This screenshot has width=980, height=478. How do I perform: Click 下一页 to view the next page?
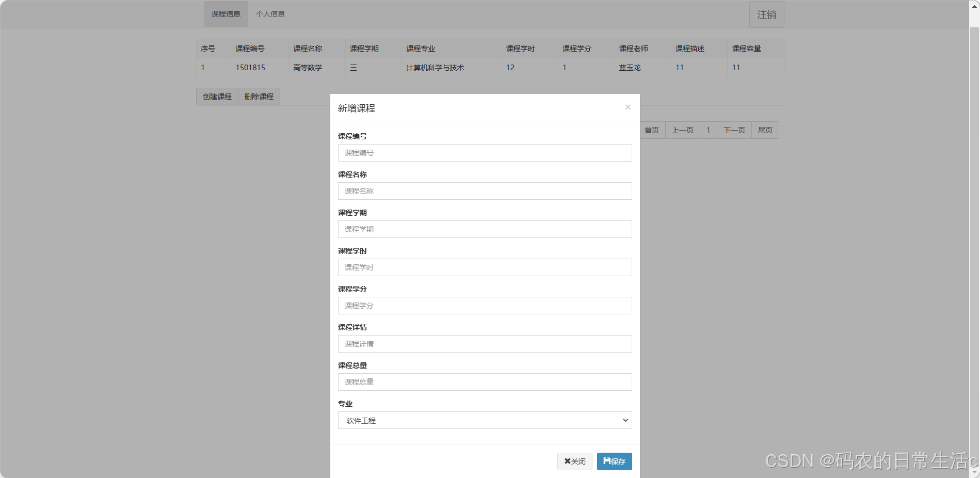tap(734, 130)
